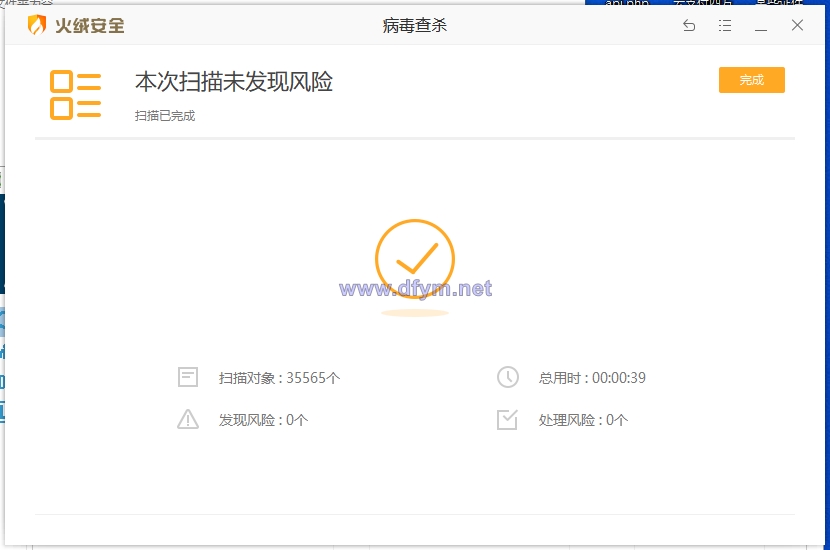Select the text 发现风险：0个
Image resolution: width=830 pixels, height=550 pixels.
tap(263, 420)
